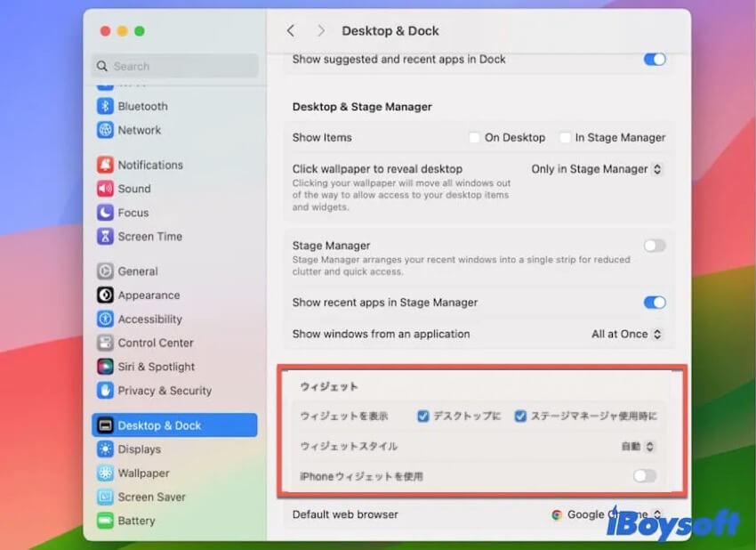The height and width of the screenshot is (550, 756).
Task: Close the System Settings window
Action: [x=105, y=31]
